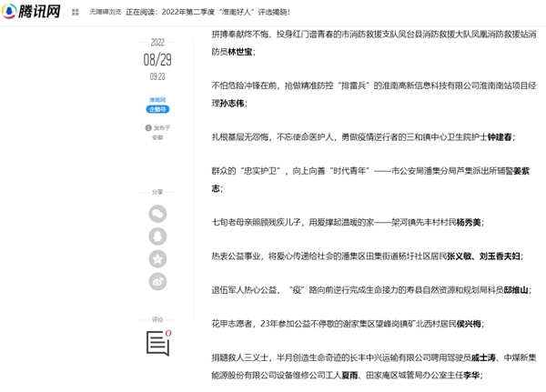Share to Qzone star icon

157,259
